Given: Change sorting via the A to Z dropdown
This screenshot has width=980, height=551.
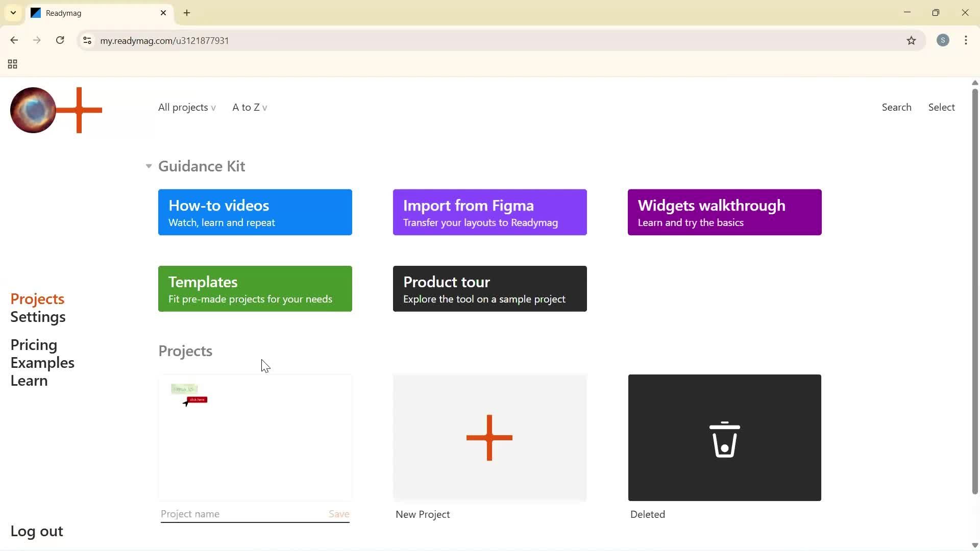Looking at the screenshot, I should [249, 107].
